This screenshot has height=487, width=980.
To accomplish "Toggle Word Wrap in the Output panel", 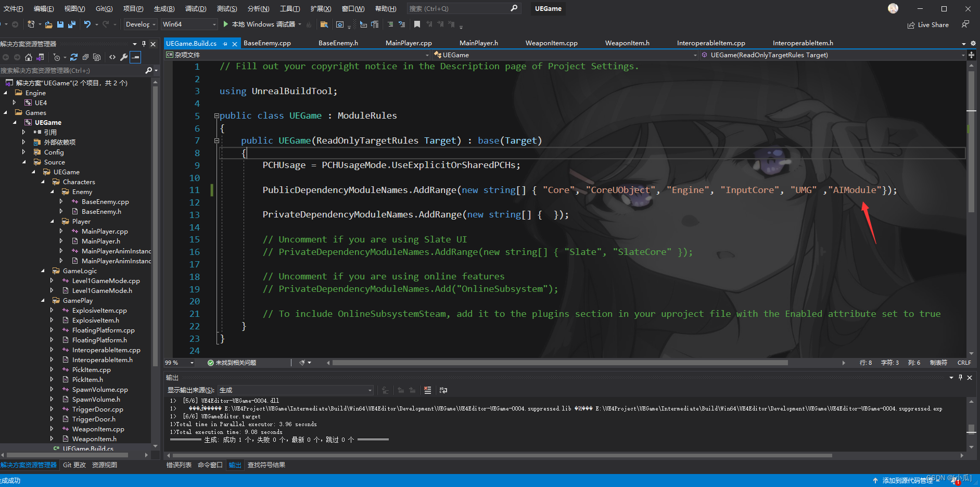I will 443,390.
